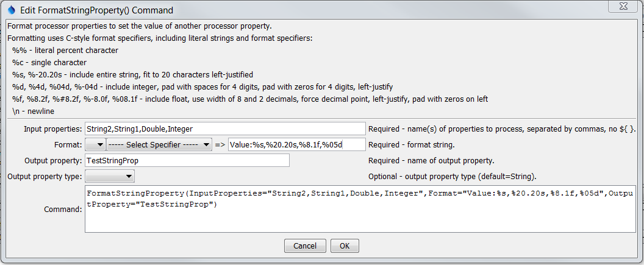Open the small blank dropdown beside Format label
The width and height of the screenshot is (644, 265).
click(x=95, y=144)
